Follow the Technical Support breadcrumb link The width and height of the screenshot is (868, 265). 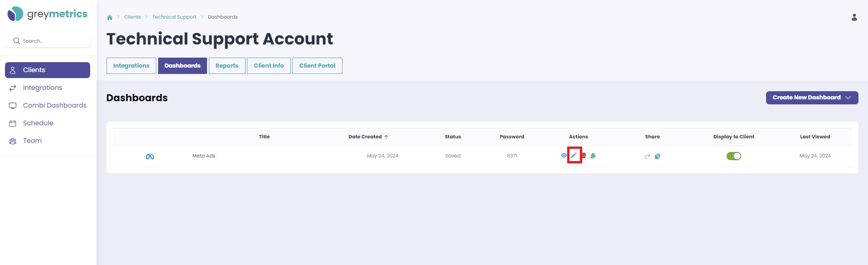(174, 17)
